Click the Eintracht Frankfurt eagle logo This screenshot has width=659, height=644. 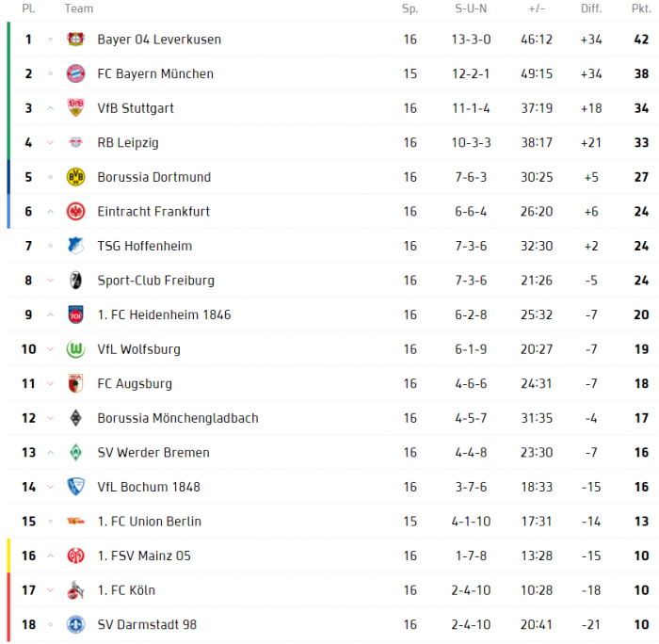(x=75, y=212)
